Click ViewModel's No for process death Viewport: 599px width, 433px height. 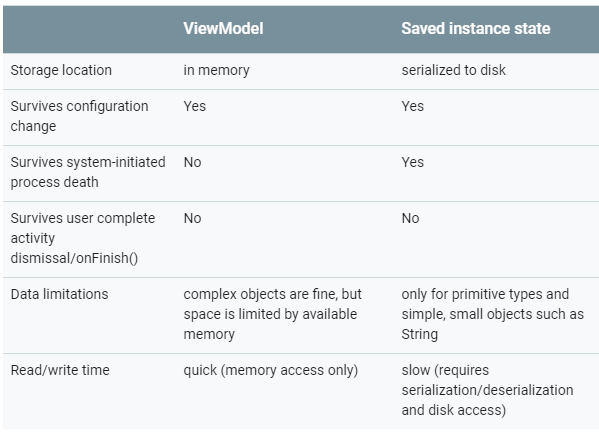coord(192,162)
